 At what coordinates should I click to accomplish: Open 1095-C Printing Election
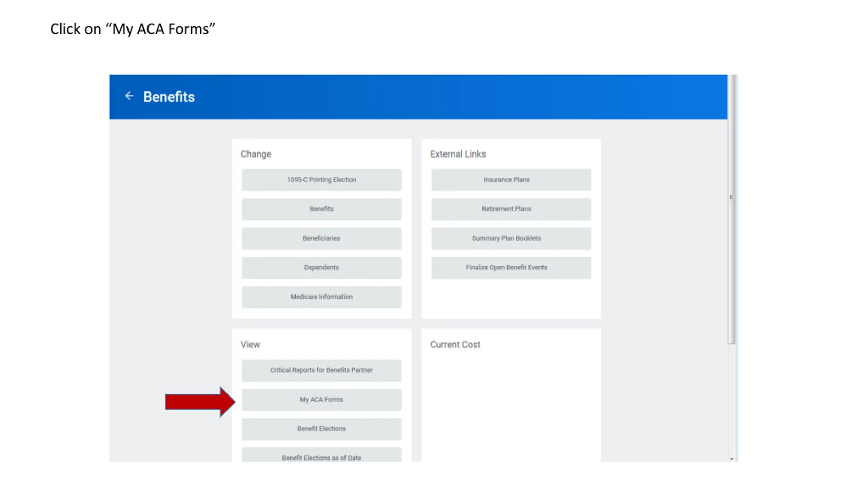pyautogui.click(x=321, y=180)
